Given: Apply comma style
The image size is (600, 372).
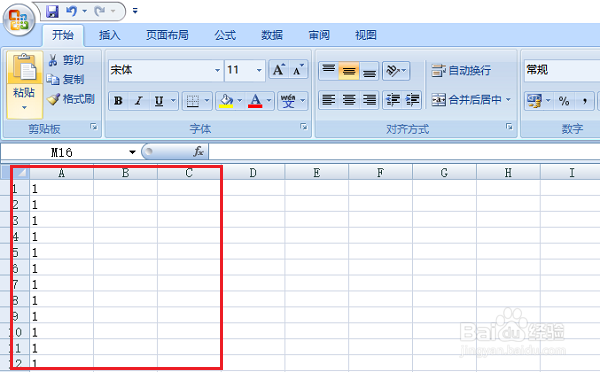Looking at the screenshot, I should click(584, 100).
